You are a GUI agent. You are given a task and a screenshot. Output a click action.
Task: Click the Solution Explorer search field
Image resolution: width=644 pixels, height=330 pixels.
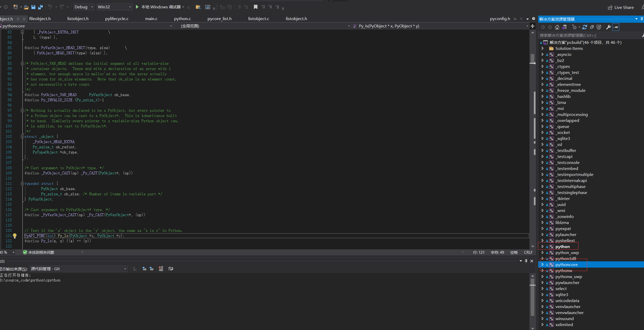click(587, 35)
